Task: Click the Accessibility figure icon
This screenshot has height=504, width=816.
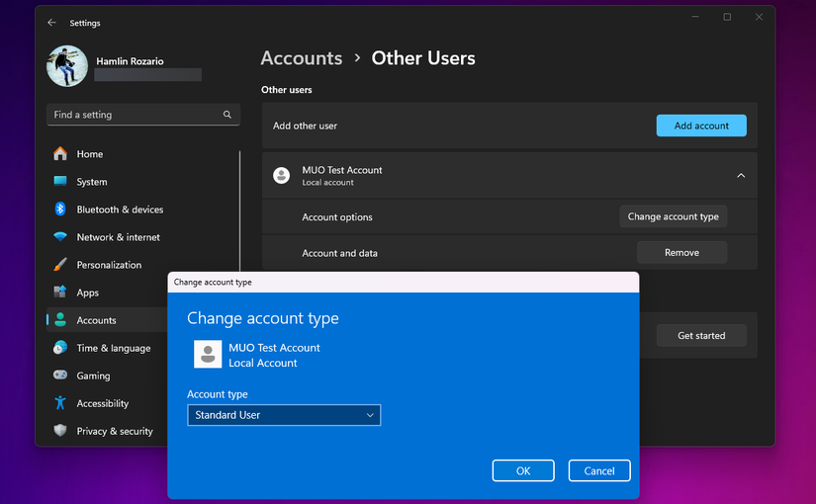Action: 60,402
